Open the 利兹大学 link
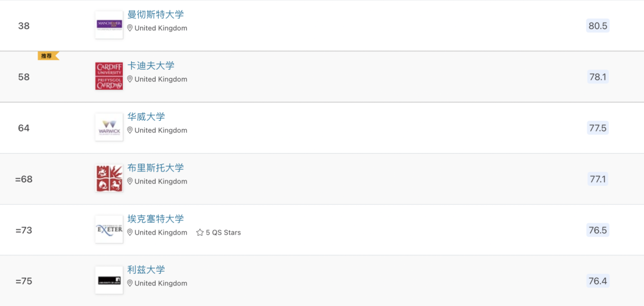Image resolution: width=644 pixels, height=306 pixels. point(146,270)
